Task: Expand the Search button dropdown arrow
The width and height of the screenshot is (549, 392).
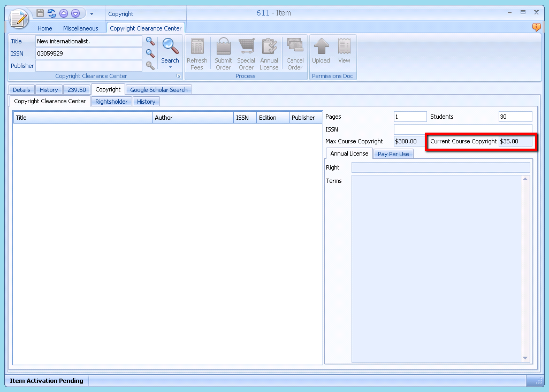Action: click(170, 67)
